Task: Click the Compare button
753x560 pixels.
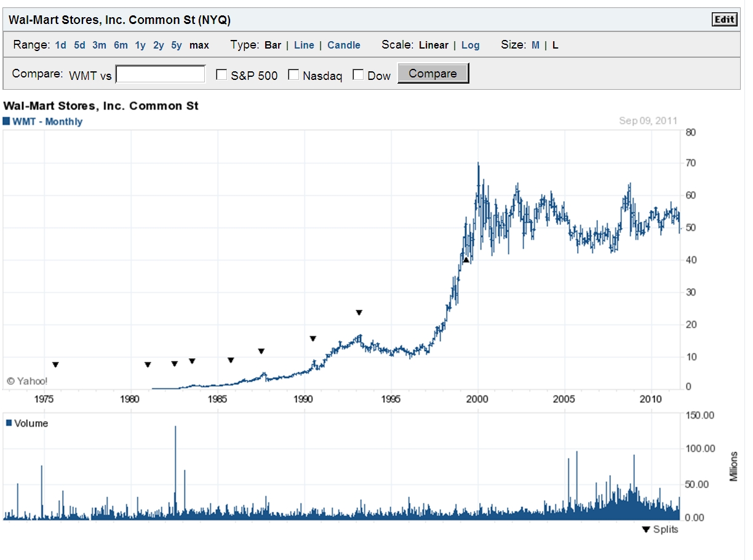Action: [x=433, y=73]
